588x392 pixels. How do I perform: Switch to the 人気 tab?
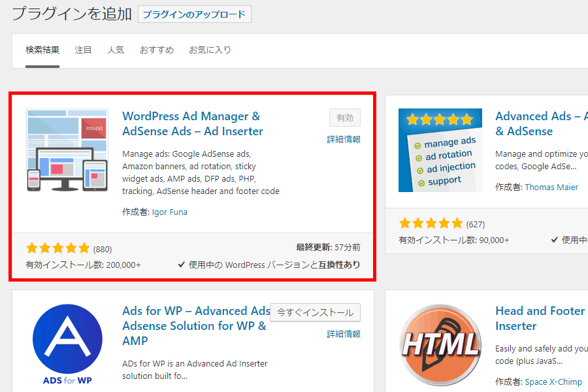(116, 50)
